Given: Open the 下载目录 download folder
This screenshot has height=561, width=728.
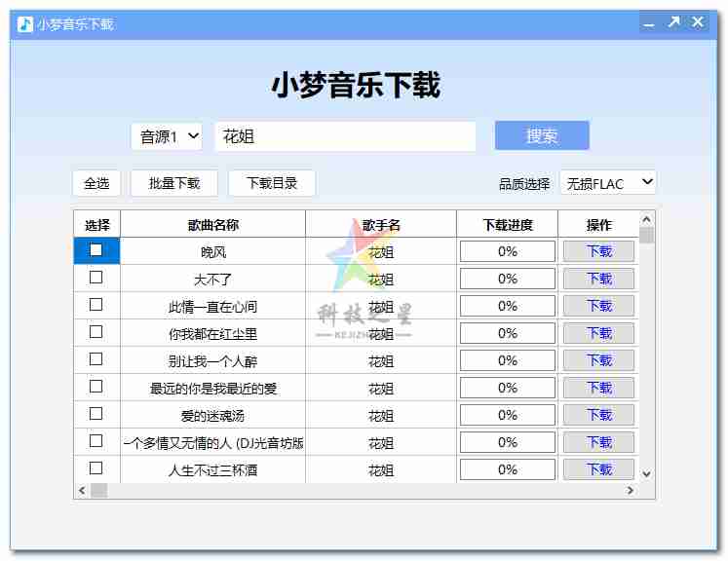Looking at the screenshot, I should click(272, 183).
